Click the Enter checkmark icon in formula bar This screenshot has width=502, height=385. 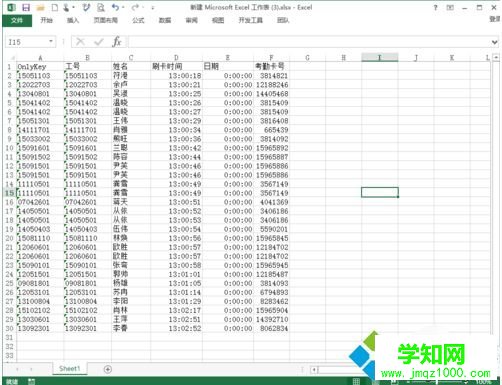[99, 42]
